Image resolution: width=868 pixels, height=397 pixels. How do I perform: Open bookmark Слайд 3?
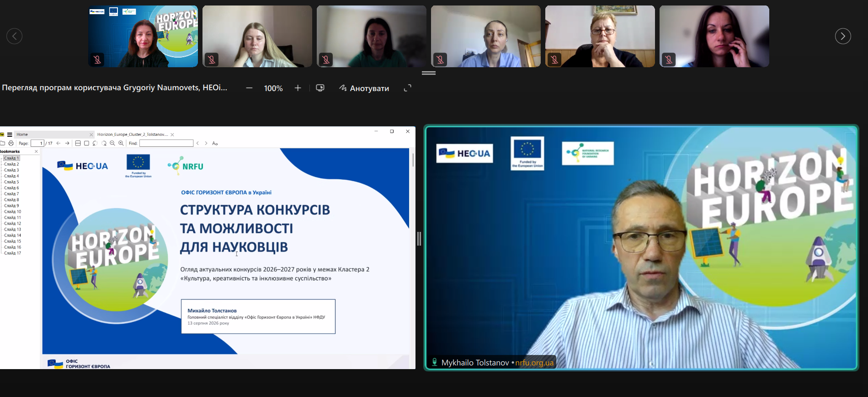click(x=11, y=170)
